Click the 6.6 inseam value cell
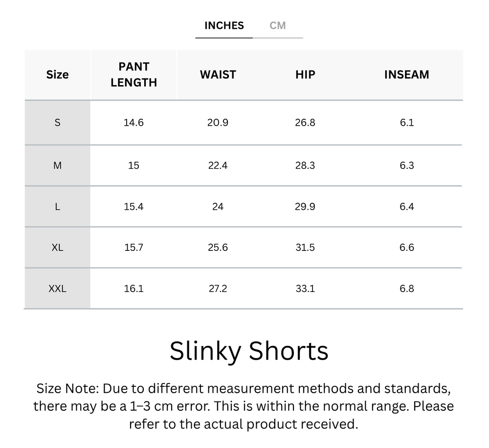489x448 pixels. click(406, 248)
